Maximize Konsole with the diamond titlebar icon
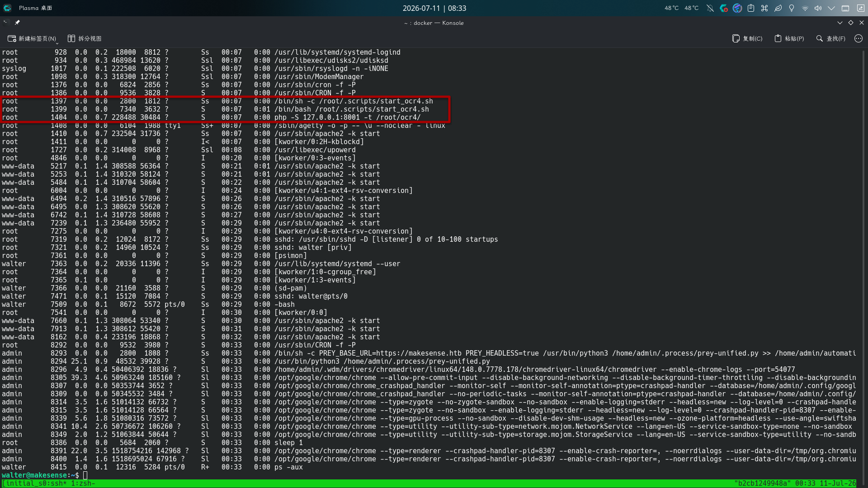The height and width of the screenshot is (488, 868). coord(851,23)
